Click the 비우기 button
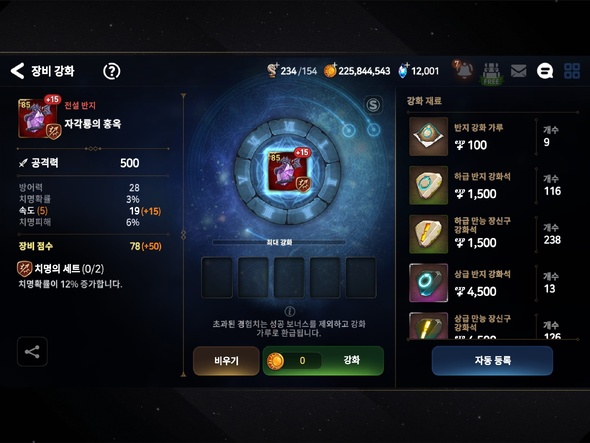590x443 pixels. click(x=226, y=361)
